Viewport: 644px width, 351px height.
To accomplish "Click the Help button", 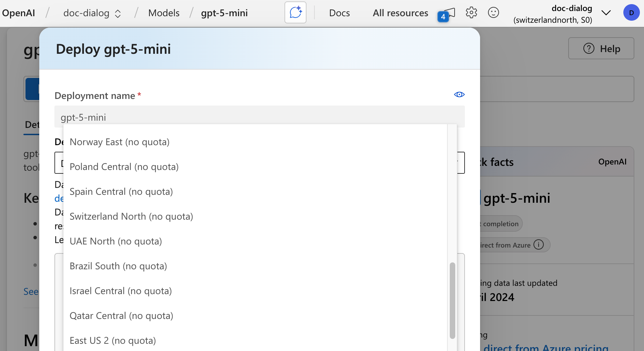I will [x=601, y=48].
